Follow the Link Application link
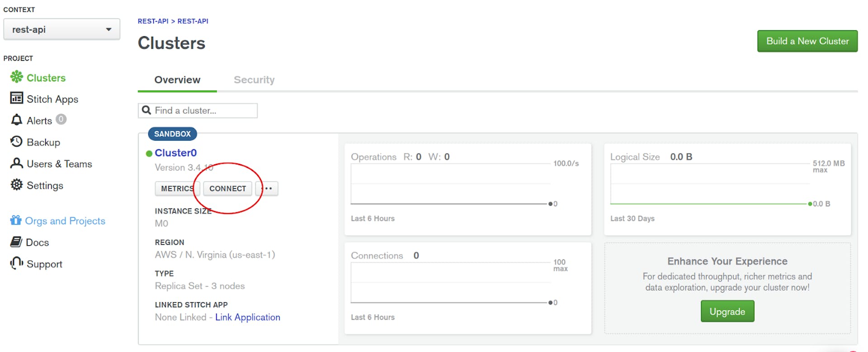The image size is (868, 352). [247, 317]
